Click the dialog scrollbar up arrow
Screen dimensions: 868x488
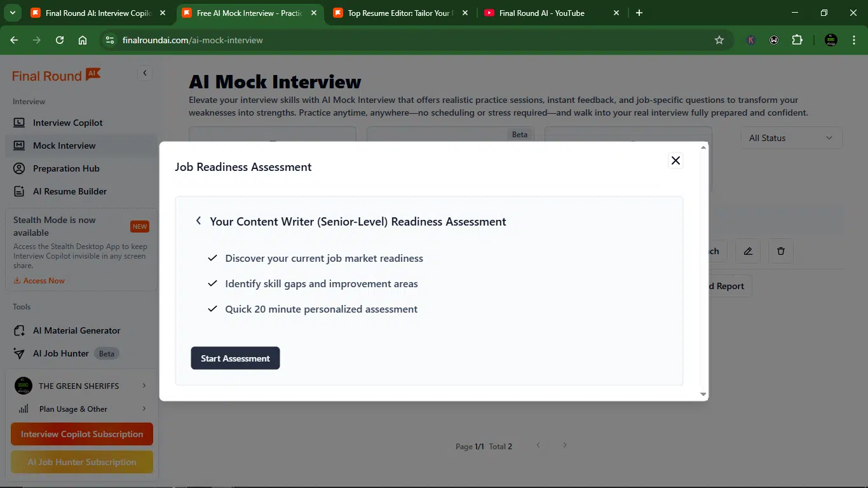click(x=703, y=147)
